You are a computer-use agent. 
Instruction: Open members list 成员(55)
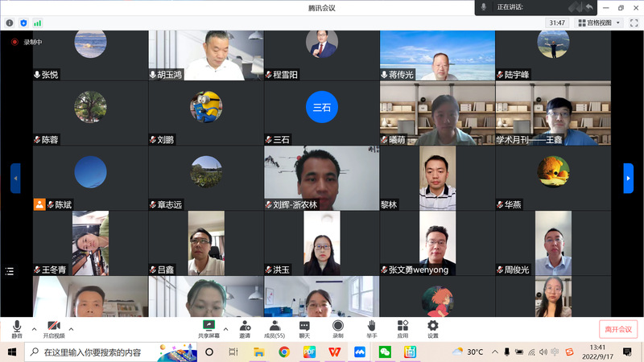(275, 329)
